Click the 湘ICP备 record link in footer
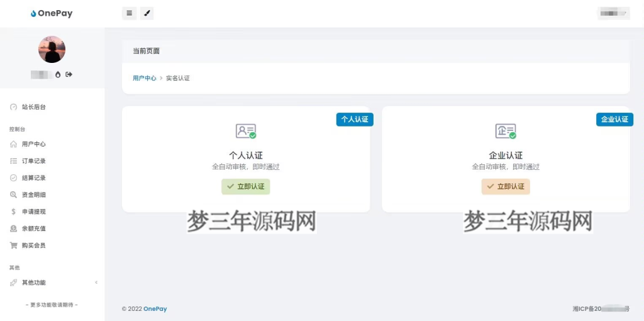This screenshot has width=644, height=321. pos(601,308)
